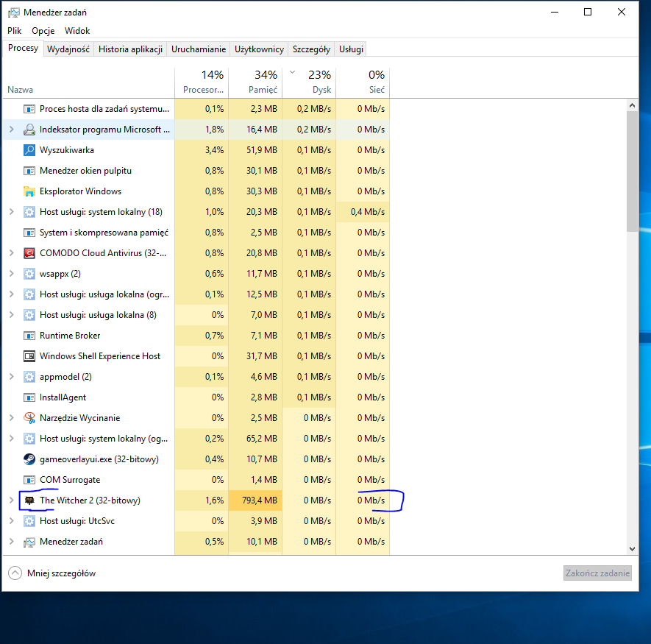The image size is (651, 644).
Task: Expand The Witcher 2 (32-bitowy) process
Action: coord(12,500)
